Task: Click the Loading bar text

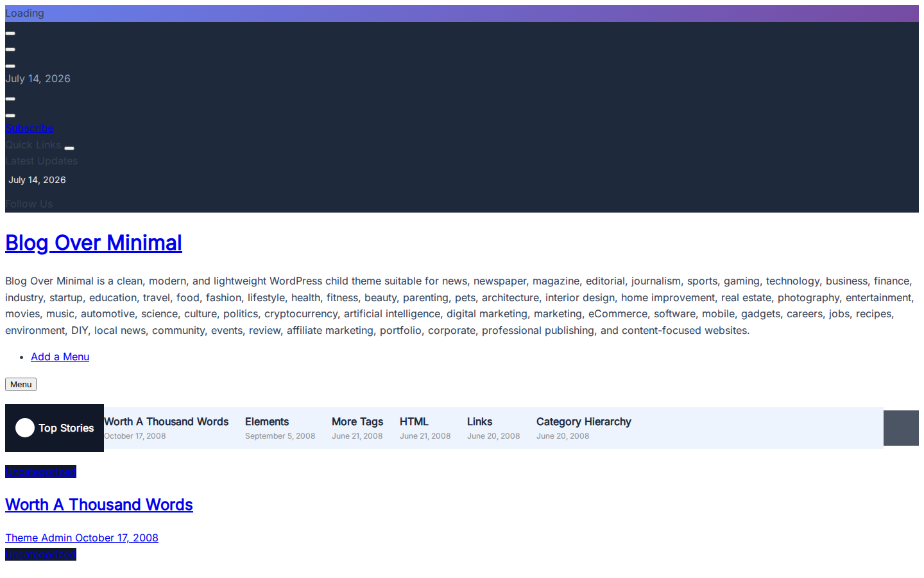Action: 24,13
